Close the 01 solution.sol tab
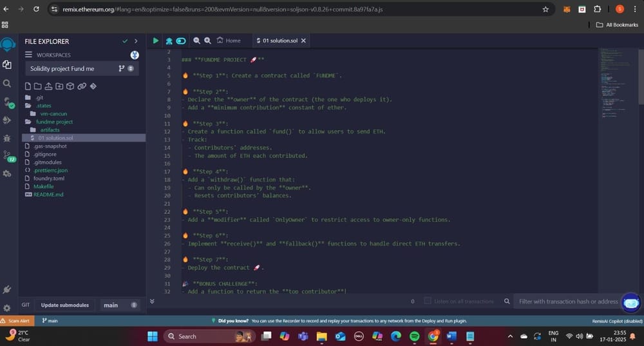The image size is (644, 346). pos(303,41)
